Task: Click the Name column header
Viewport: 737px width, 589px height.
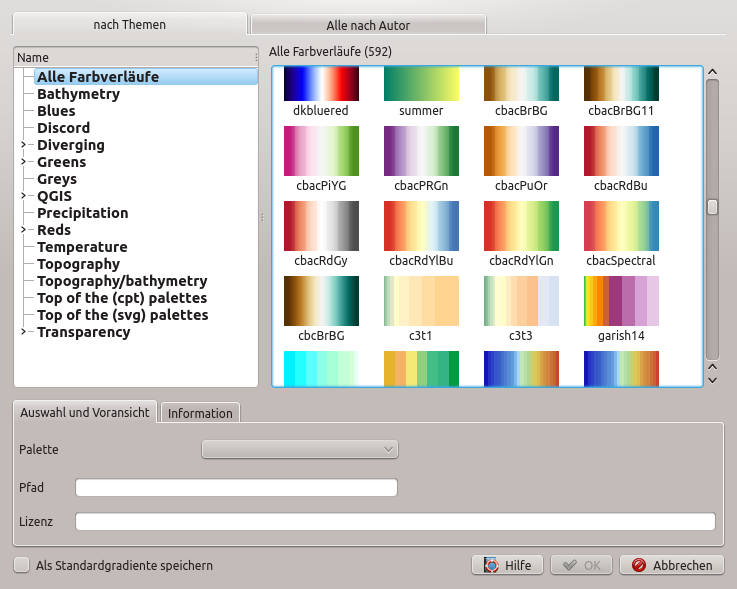Action: coord(136,57)
